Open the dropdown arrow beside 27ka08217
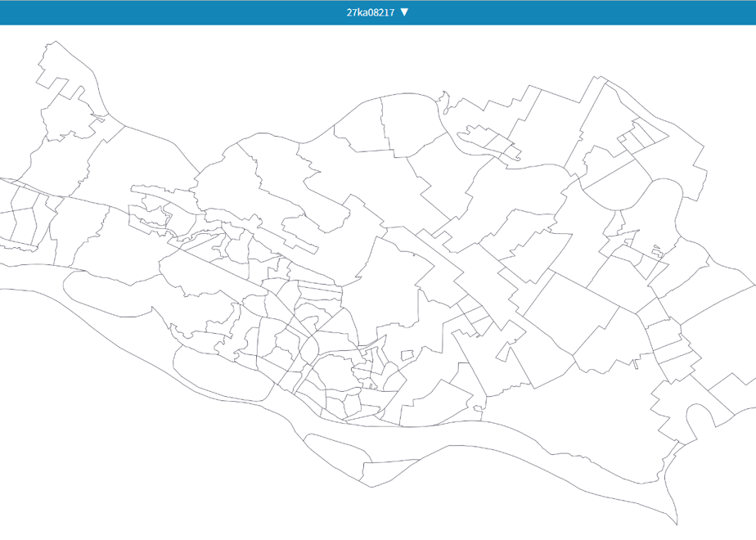 click(404, 12)
